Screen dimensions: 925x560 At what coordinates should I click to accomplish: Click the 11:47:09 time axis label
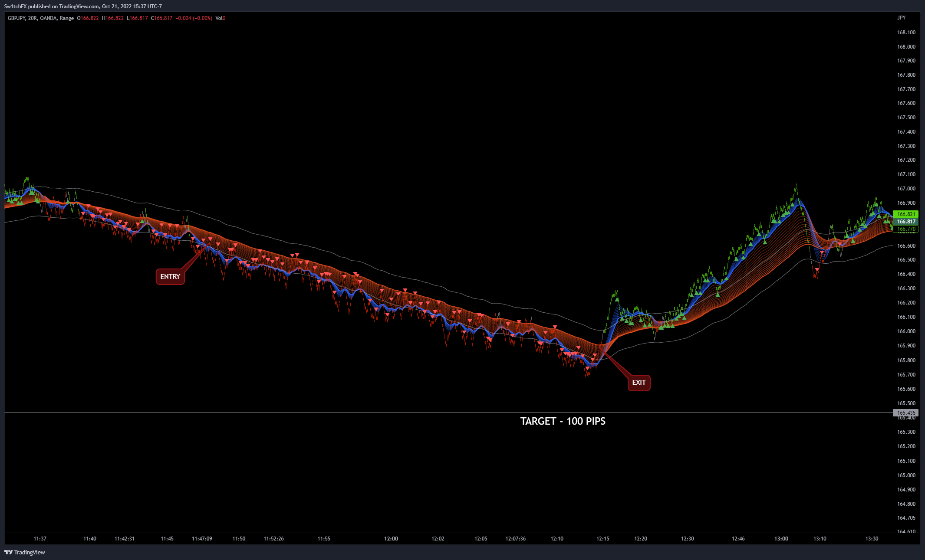click(x=202, y=539)
